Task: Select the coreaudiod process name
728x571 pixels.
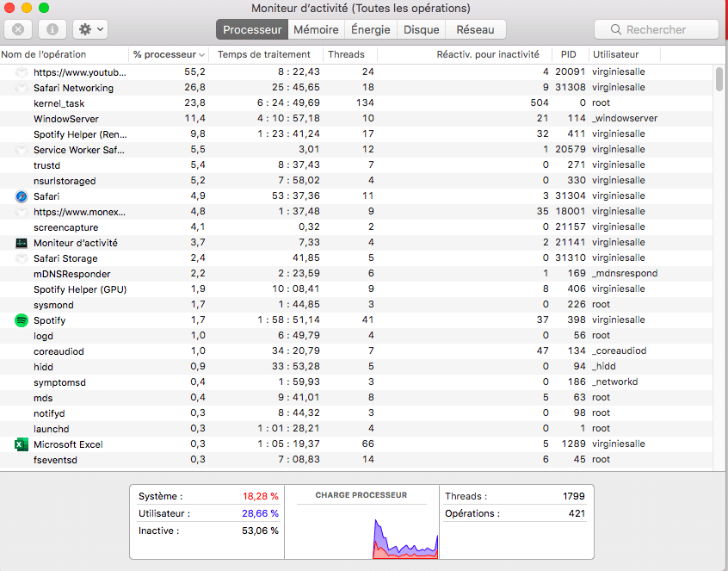Action: pos(59,351)
